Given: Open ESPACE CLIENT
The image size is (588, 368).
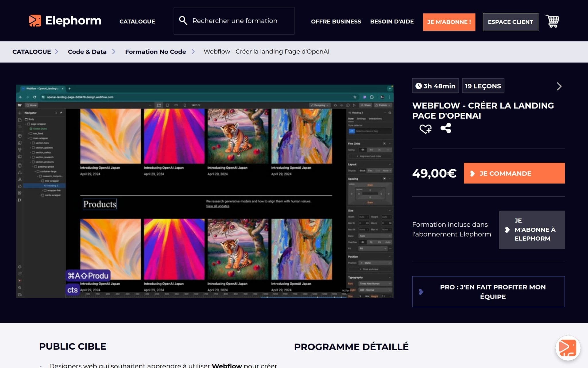Looking at the screenshot, I should coord(510,22).
